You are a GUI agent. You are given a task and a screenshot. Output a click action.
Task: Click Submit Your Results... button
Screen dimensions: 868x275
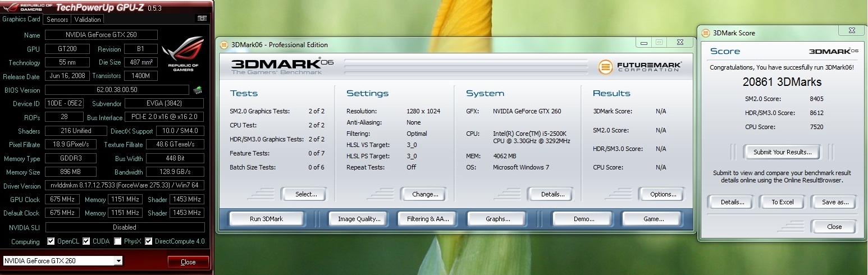tap(782, 152)
